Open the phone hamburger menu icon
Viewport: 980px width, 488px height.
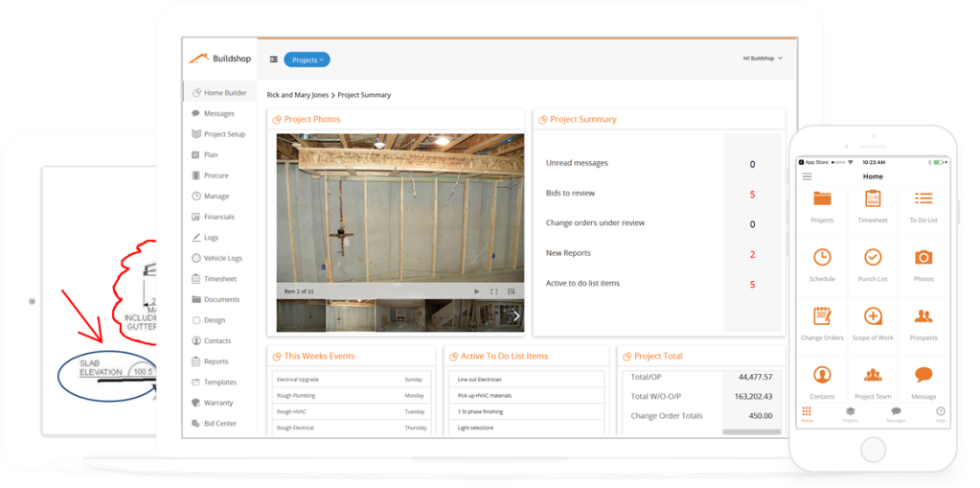coord(807,176)
